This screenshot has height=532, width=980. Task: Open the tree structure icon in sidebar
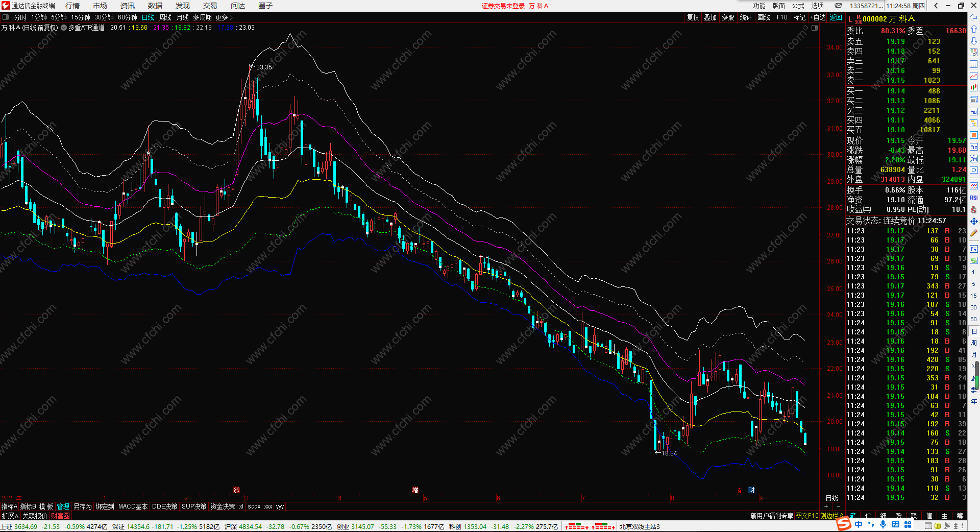[973, 123]
